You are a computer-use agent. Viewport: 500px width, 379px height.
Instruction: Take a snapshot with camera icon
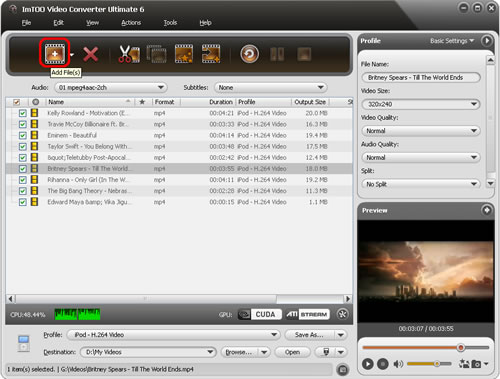pos(477,364)
